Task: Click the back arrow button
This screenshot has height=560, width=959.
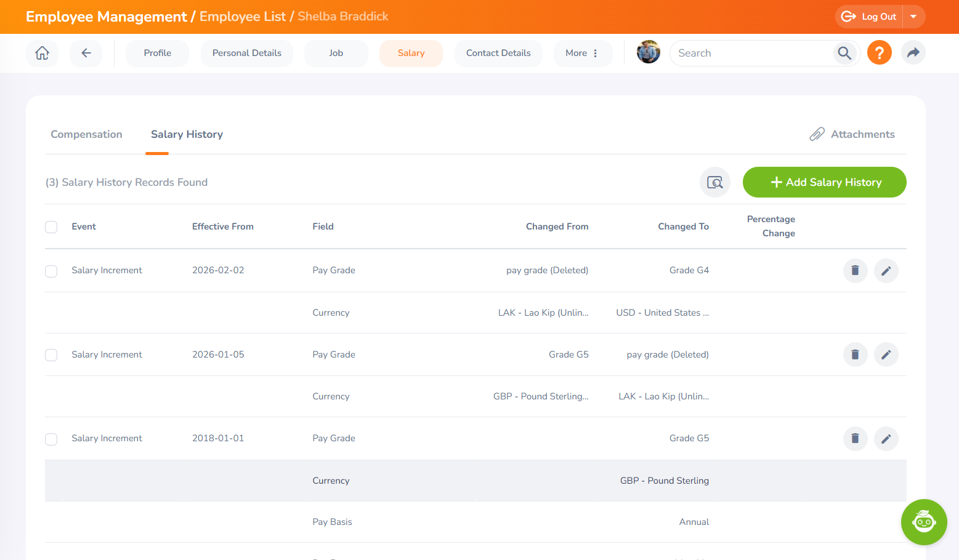Action: 86,53
